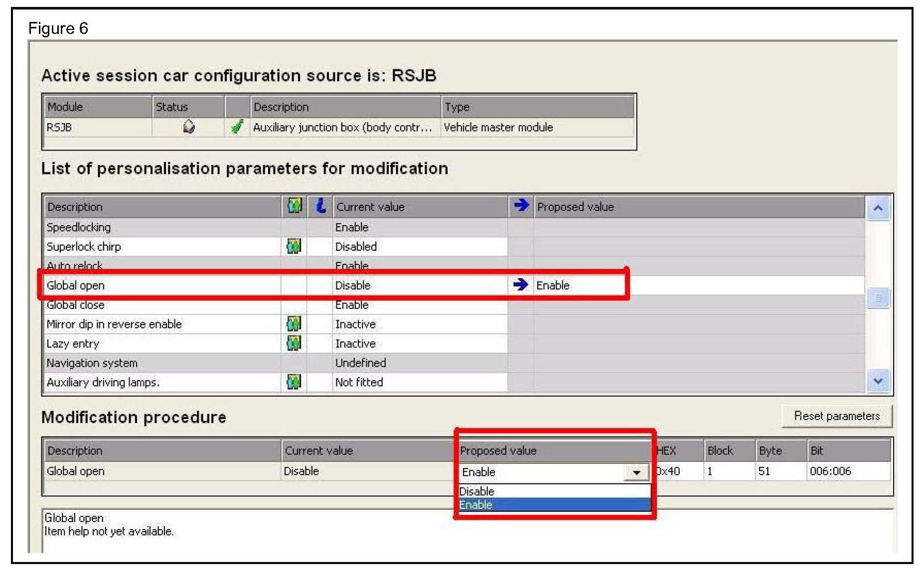The image size is (924, 569).
Task: Click the Auxiliary driving lamps green icon
Action: 294,382
